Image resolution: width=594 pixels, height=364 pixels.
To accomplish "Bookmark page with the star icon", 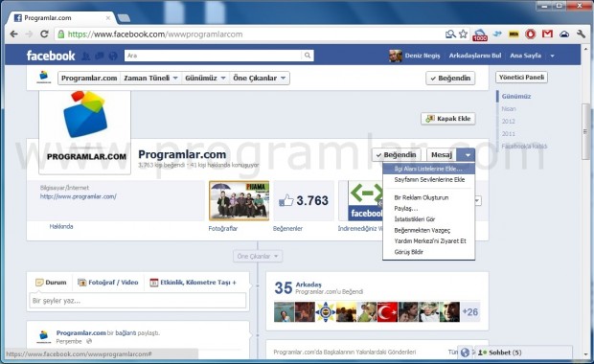I will (x=463, y=34).
